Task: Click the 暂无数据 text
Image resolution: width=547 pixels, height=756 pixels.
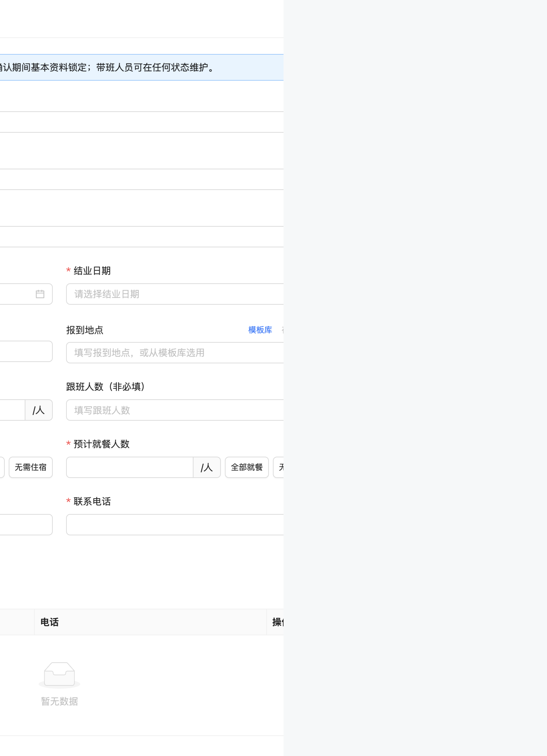Action: (x=59, y=701)
